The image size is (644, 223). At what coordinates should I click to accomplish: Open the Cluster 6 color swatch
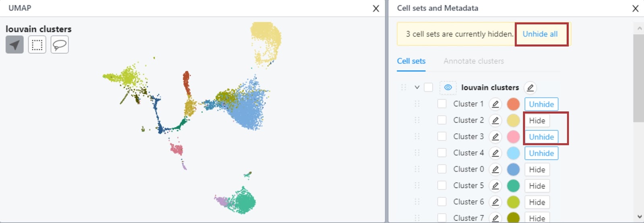[x=513, y=202]
